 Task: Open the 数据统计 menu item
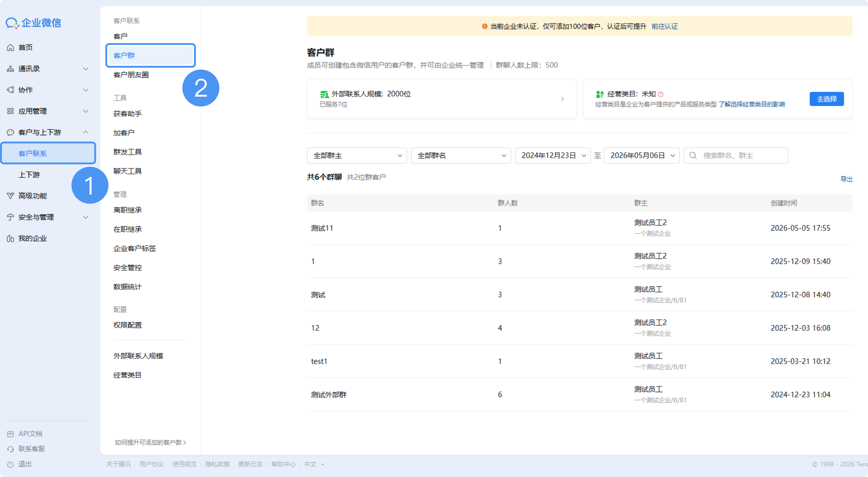[128, 287]
